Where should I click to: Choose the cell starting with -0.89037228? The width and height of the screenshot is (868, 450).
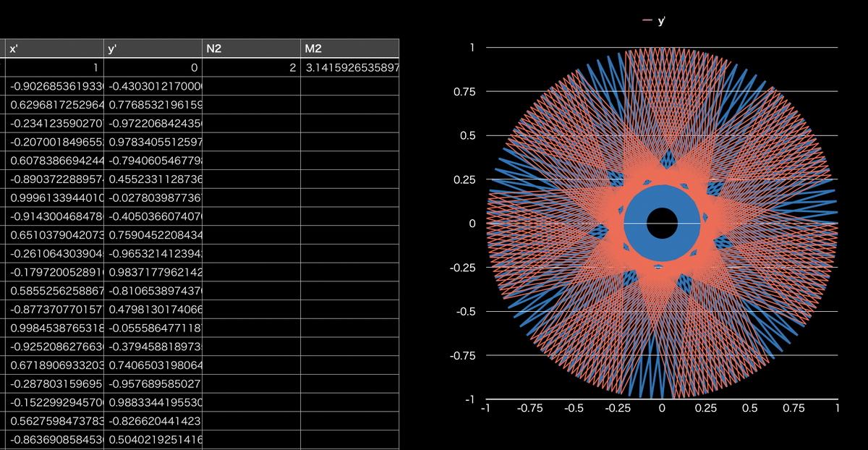click(x=55, y=179)
